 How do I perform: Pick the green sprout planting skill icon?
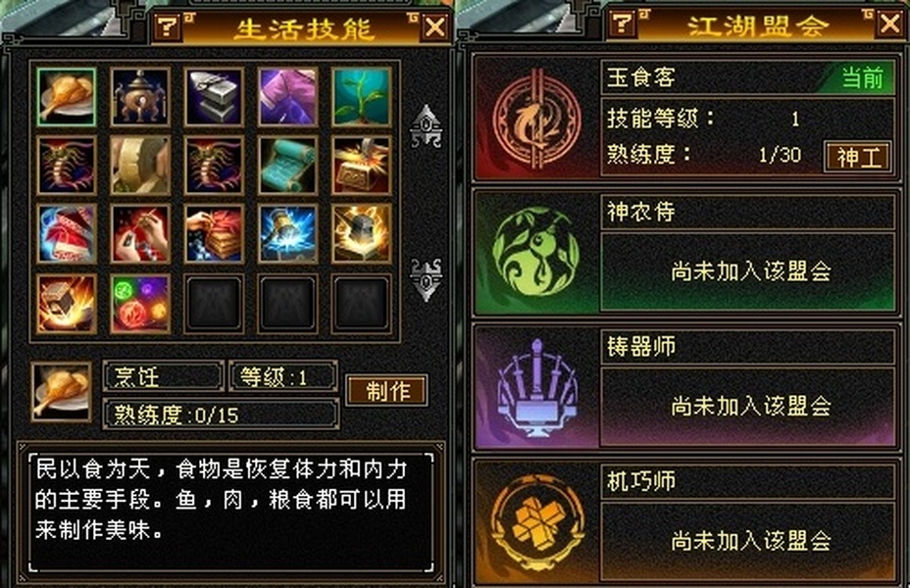click(362, 97)
